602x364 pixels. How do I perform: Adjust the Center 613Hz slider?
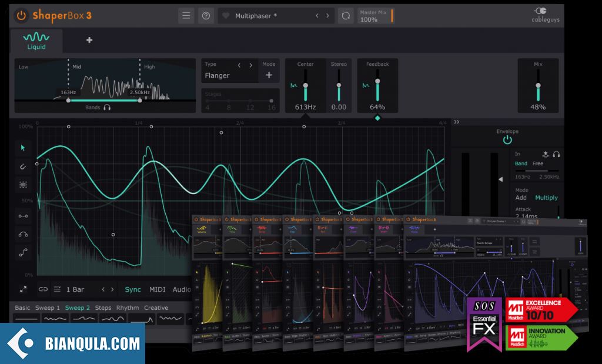click(x=306, y=86)
